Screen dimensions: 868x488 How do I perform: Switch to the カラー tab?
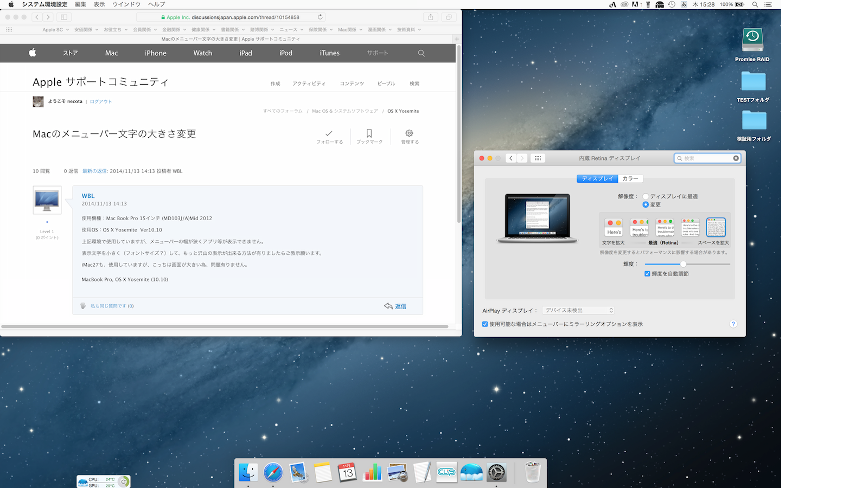(x=630, y=178)
